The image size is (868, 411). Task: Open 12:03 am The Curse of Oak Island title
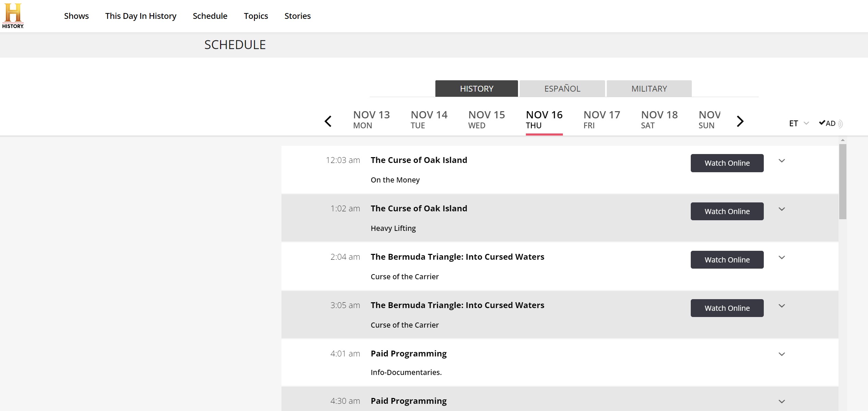tap(419, 160)
